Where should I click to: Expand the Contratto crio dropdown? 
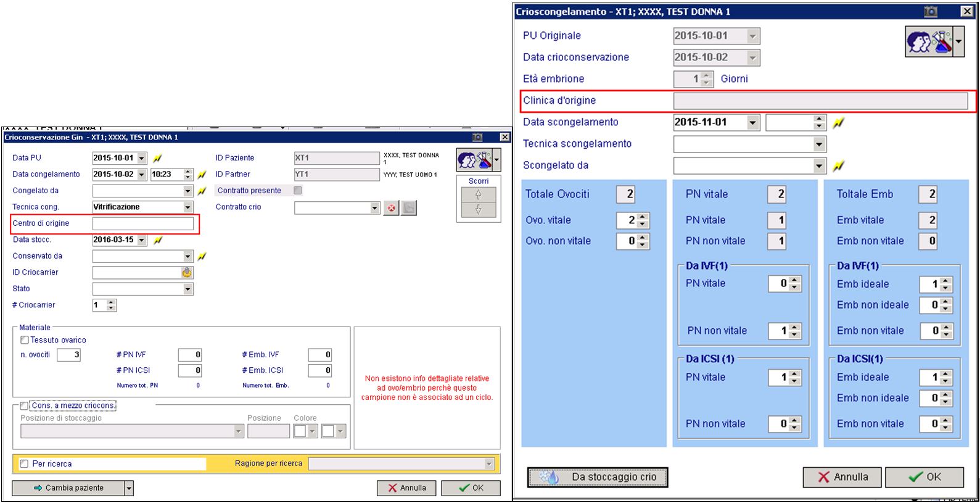374,208
